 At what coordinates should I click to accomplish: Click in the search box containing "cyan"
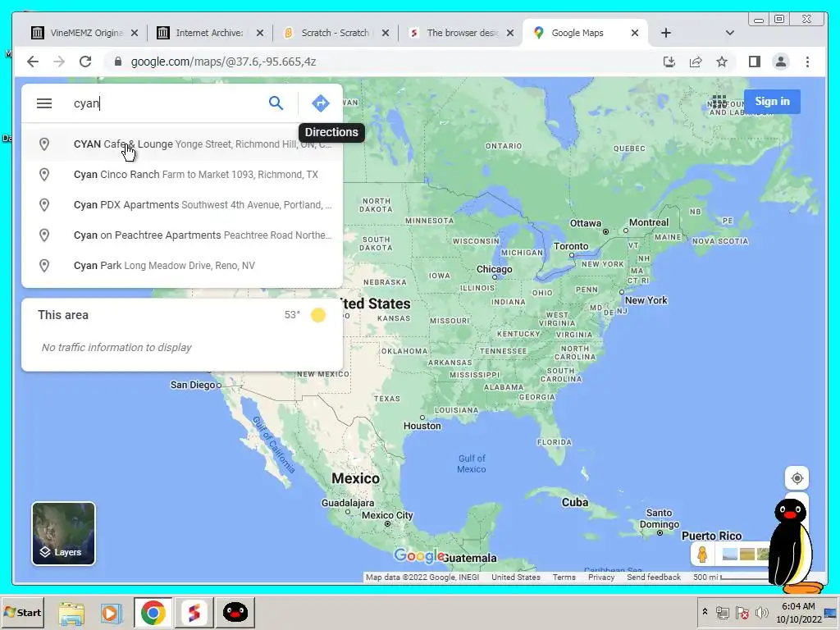tap(166, 103)
